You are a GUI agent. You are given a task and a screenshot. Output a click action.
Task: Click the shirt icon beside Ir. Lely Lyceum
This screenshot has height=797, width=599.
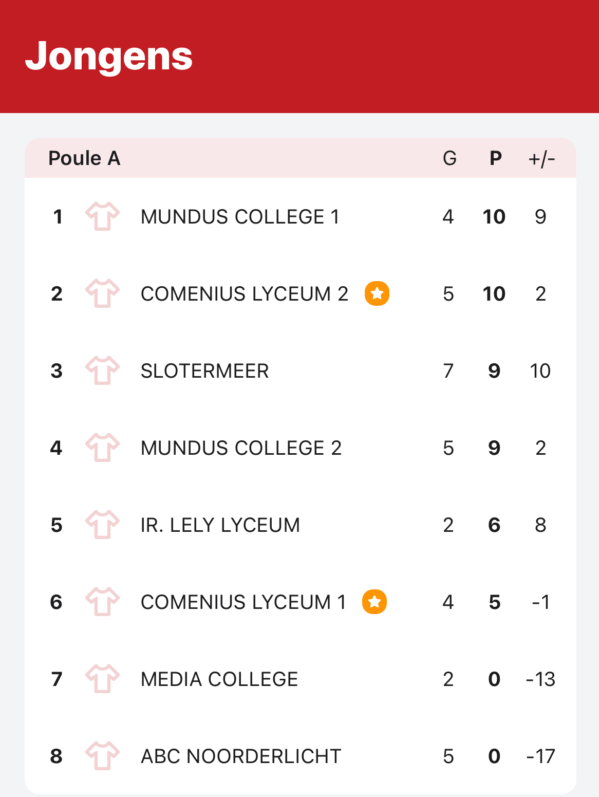coord(102,525)
